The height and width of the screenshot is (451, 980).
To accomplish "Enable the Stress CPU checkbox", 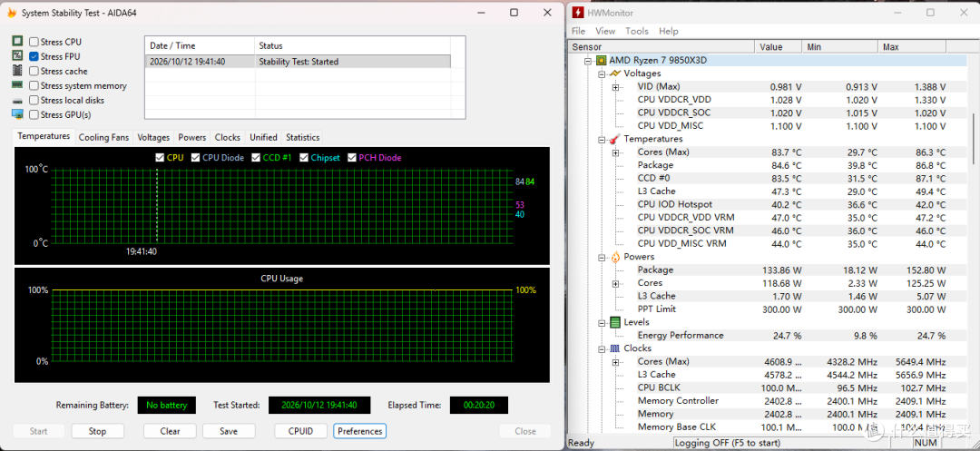I will (34, 42).
